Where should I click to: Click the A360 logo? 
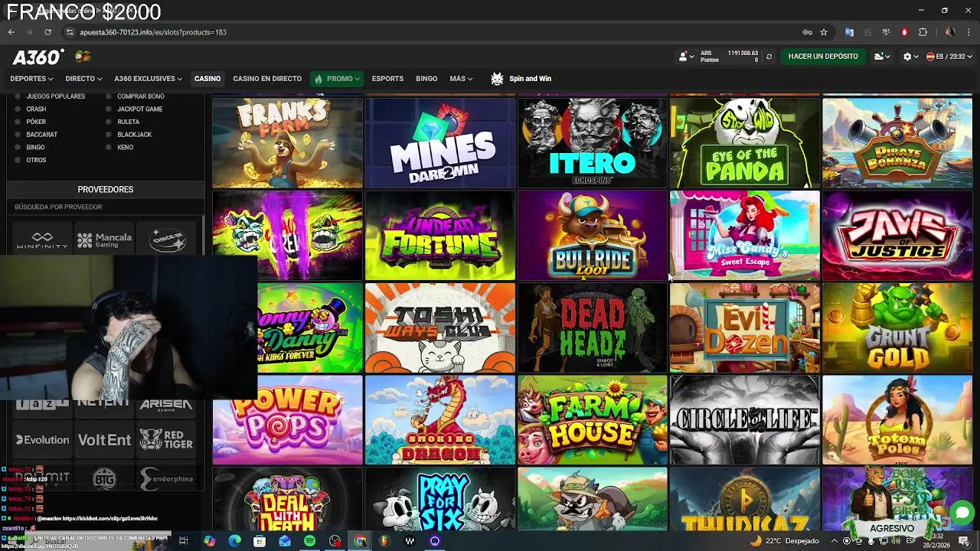tap(38, 57)
